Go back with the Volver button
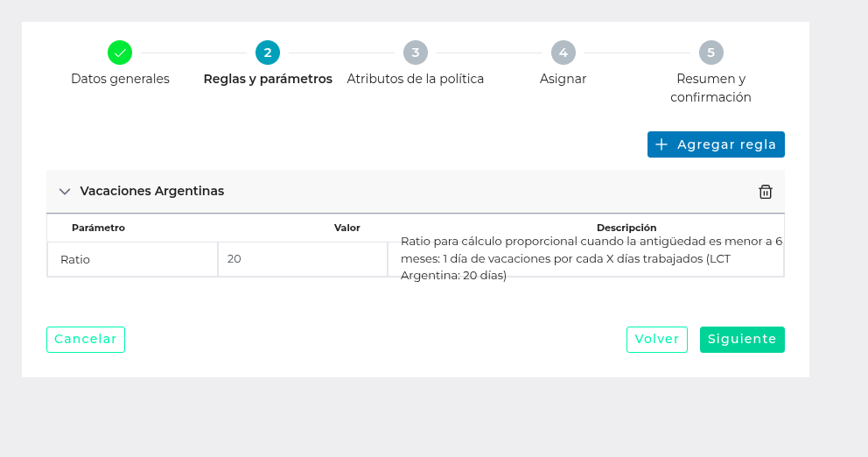 coord(657,340)
